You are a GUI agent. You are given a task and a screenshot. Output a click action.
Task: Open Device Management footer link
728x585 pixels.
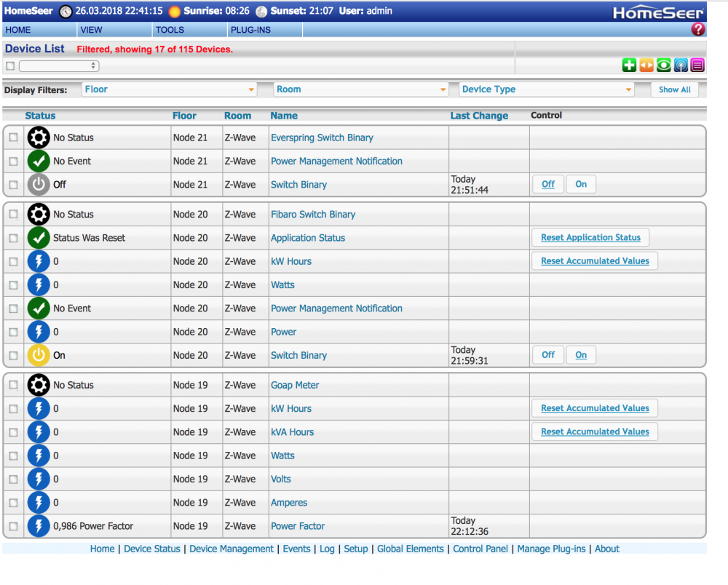point(232,549)
